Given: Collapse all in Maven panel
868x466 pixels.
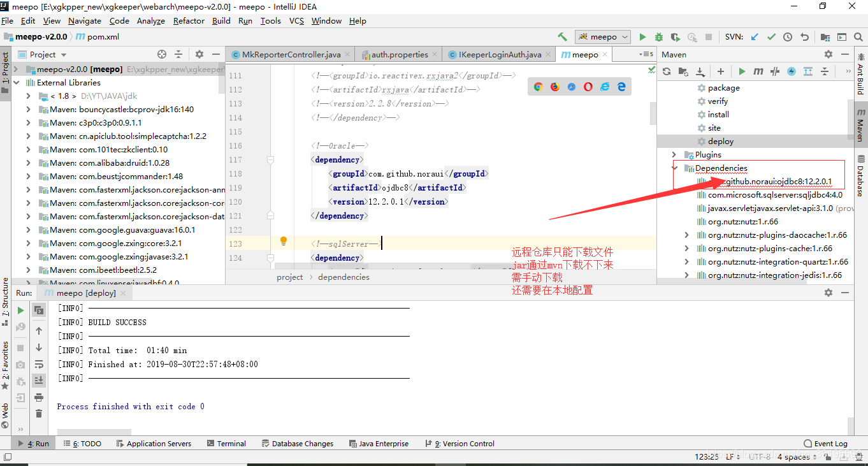Looking at the screenshot, I should (x=825, y=71).
